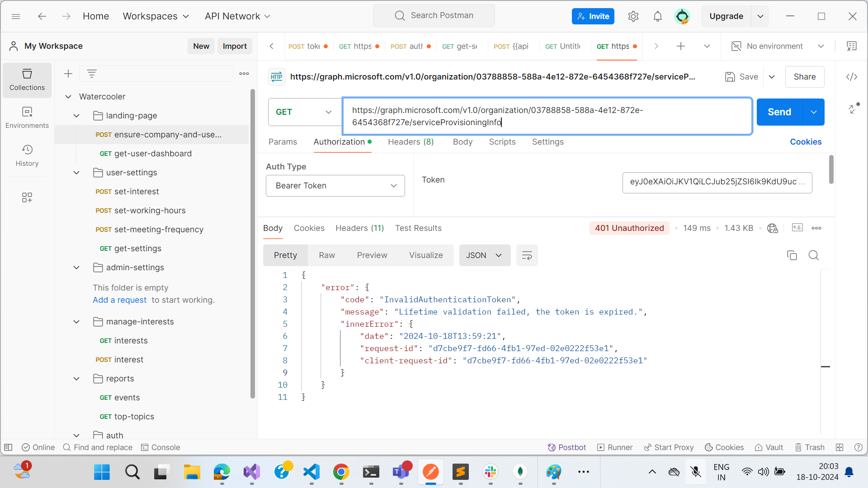Select the Raw response view
The image size is (868, 488).
(x=327, y=255)
